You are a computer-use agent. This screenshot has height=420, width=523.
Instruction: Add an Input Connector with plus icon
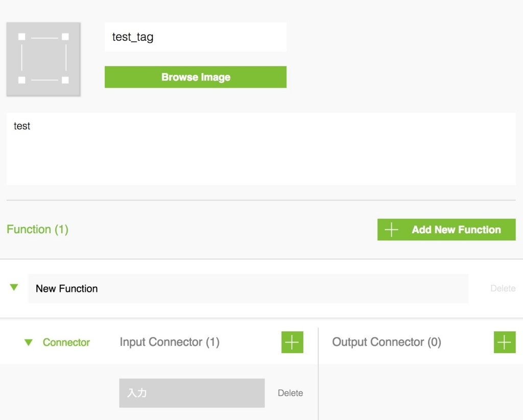[292, 342]
